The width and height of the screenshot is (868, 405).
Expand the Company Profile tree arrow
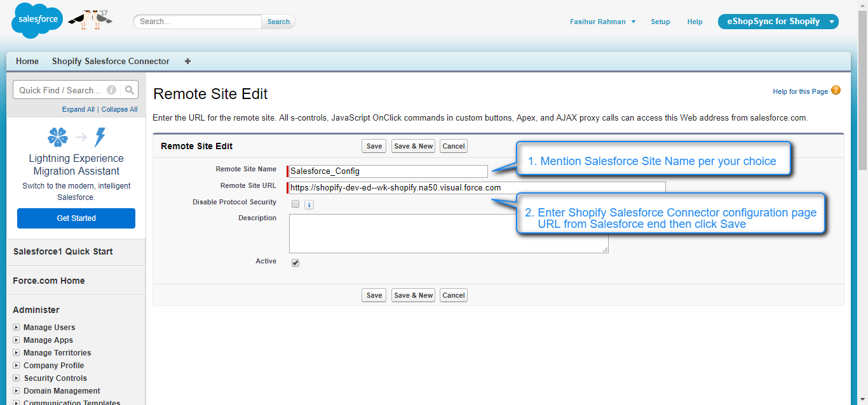point(17,366)
